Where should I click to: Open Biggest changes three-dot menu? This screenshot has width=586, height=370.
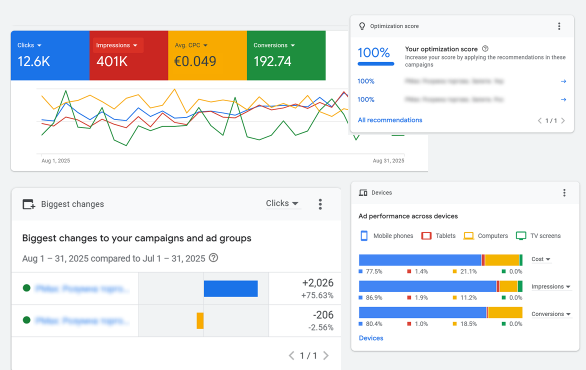click(x=320, y=204)
